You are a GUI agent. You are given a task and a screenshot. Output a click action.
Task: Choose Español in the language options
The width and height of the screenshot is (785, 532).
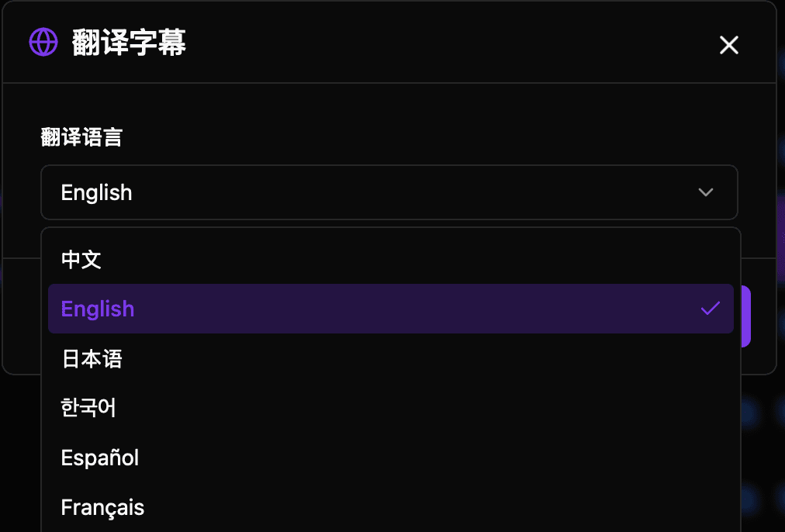click(x=100, y=458)
